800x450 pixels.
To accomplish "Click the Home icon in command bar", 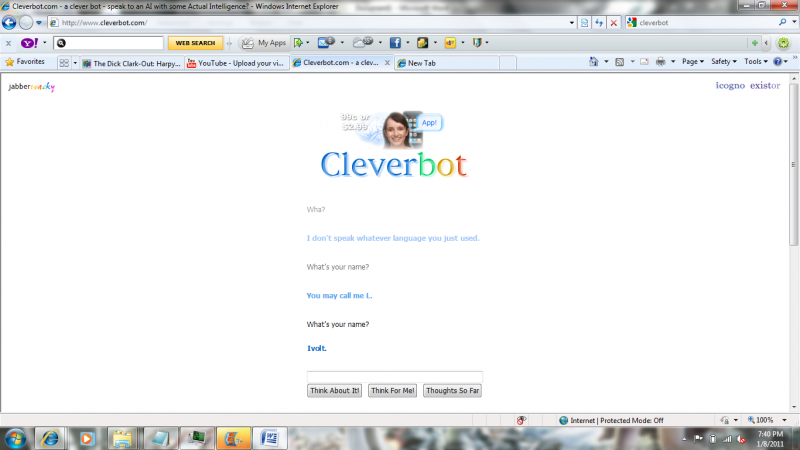I will (x=593, y=62).
